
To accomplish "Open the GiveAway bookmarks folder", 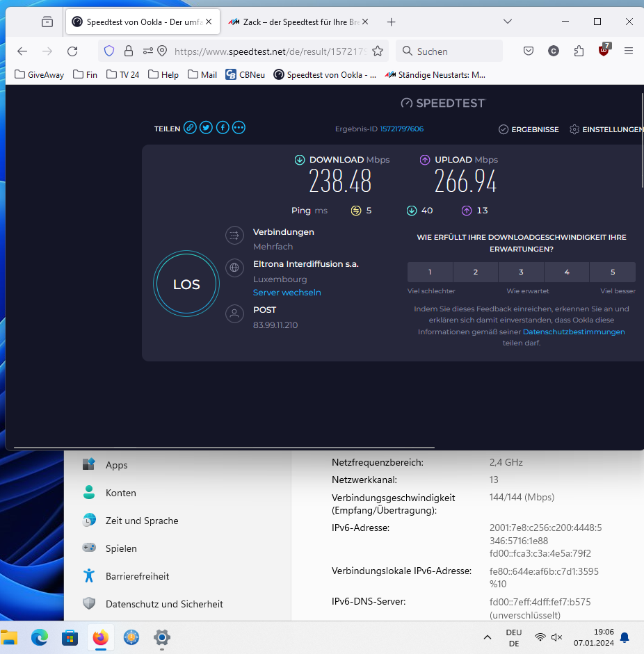I will click(39, 74).
